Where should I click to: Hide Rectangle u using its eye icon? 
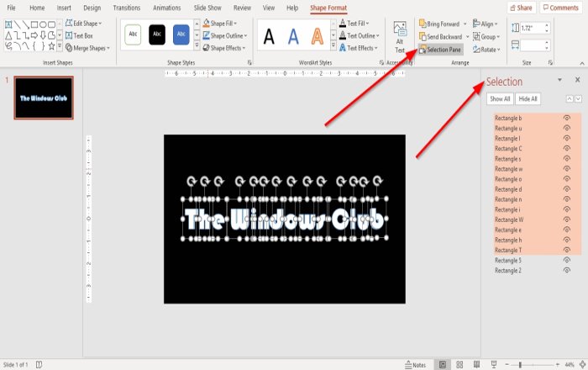click(x=567, y=128)
